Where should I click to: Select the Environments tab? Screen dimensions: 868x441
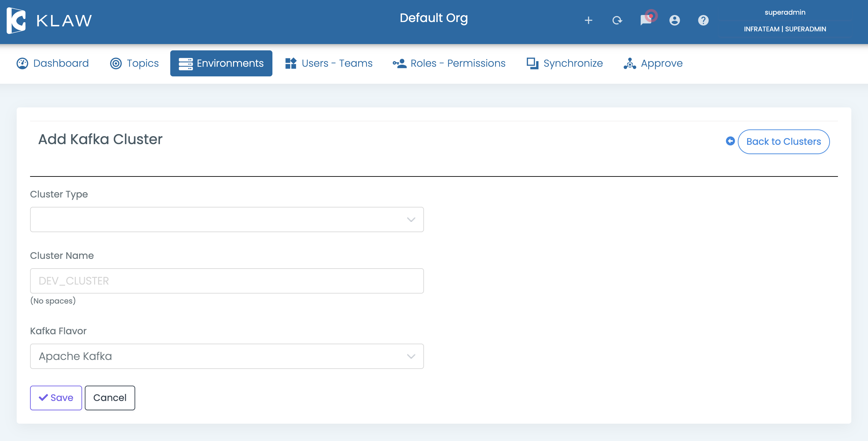[x=221, y=63]
